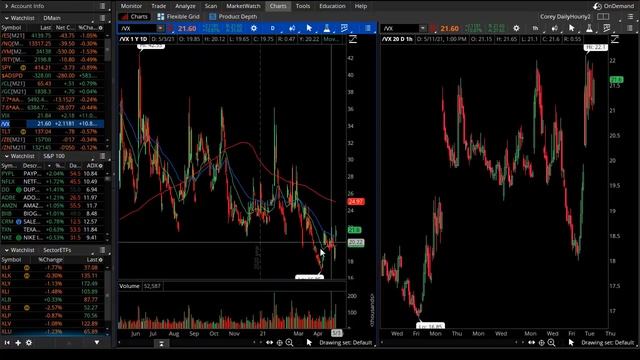Open DMain watchlist gadget menu icon

[102, 18]
